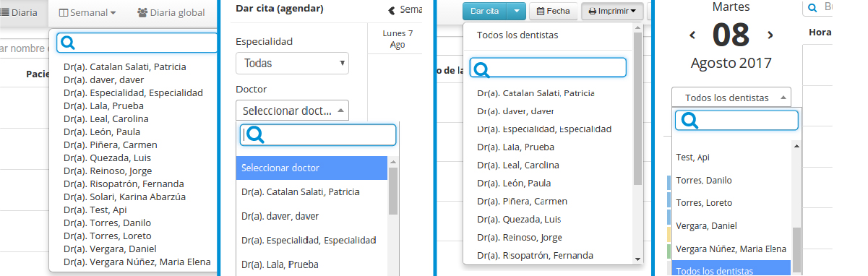Click the scroll-down arrow in the dentist list
Image resolution: width=868 pixels, height=276 pixels.
637,259
